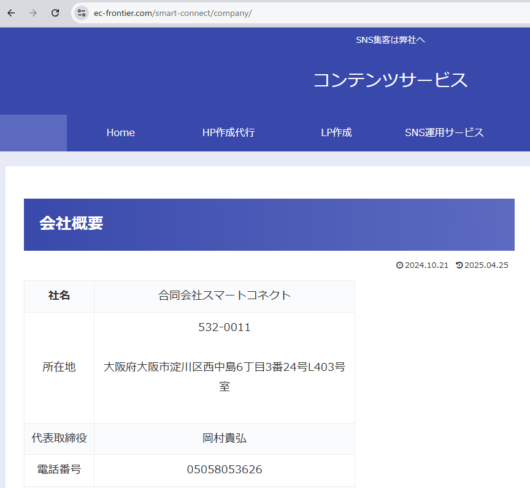Click the updated date 2025.04.25
530x488 pixels.
pos(486,265)
